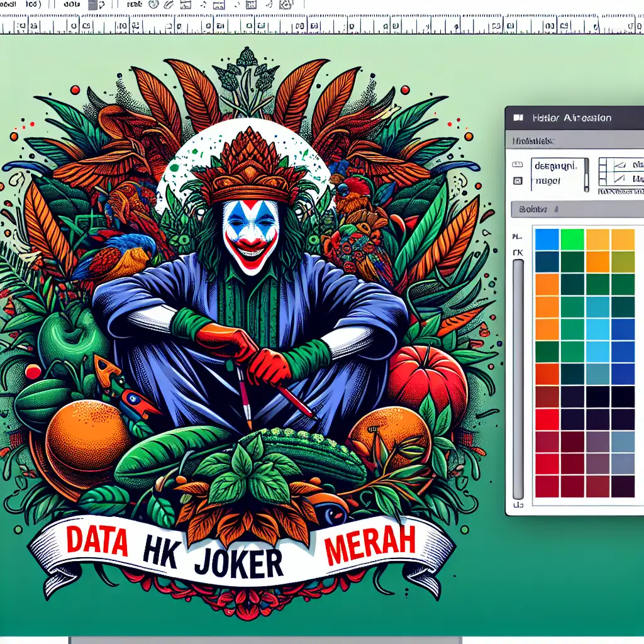Select the spiral circle tool icon

(x=153, y=4)
